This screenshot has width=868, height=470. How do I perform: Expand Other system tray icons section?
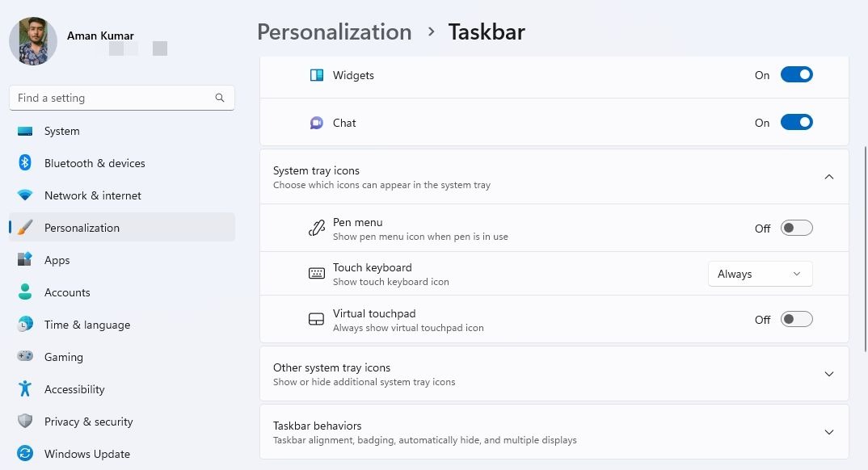click(828, 374)
